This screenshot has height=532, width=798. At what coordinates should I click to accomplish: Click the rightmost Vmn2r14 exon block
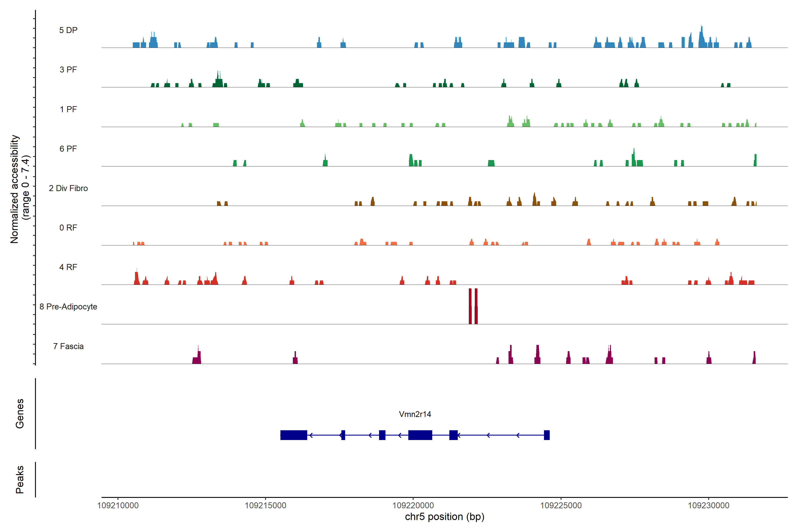pos(547,435)
